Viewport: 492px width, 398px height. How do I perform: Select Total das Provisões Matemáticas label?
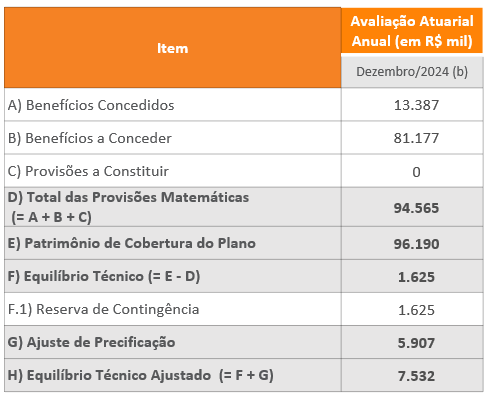pyautogui.click(x=128, y=207)
